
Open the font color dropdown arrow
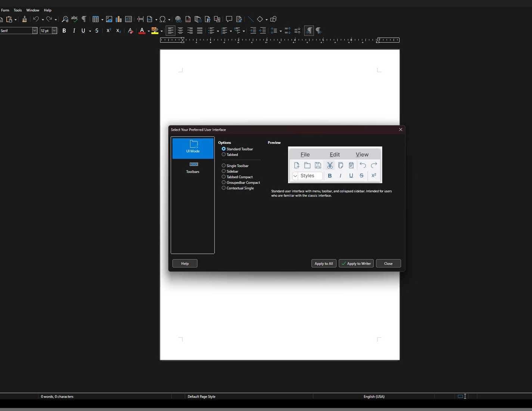149,31
